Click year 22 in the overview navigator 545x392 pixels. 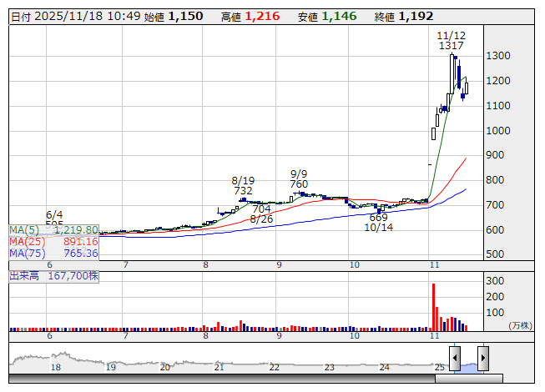(x=274, y=367)
